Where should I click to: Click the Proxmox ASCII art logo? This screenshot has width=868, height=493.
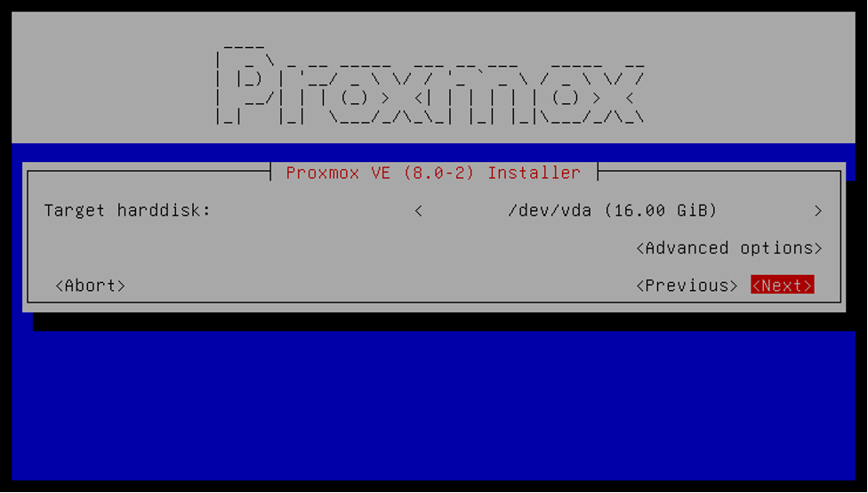pos(430,85)
